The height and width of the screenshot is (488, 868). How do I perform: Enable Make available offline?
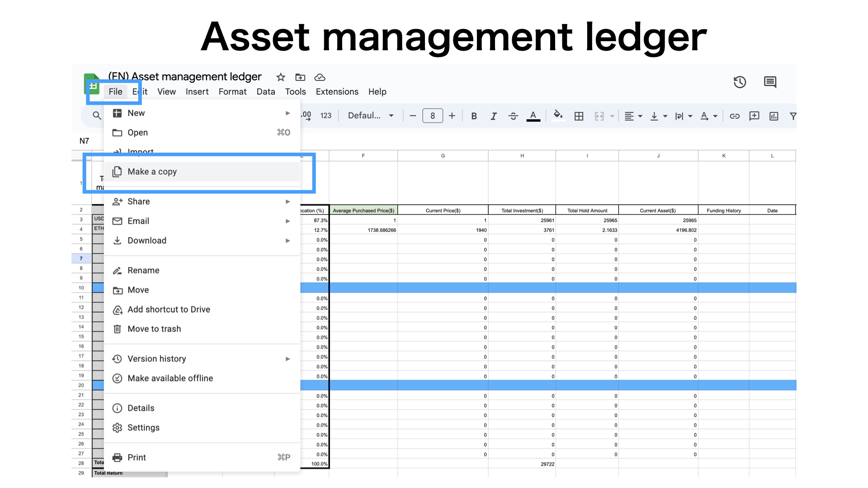click(x=202, y=378)
